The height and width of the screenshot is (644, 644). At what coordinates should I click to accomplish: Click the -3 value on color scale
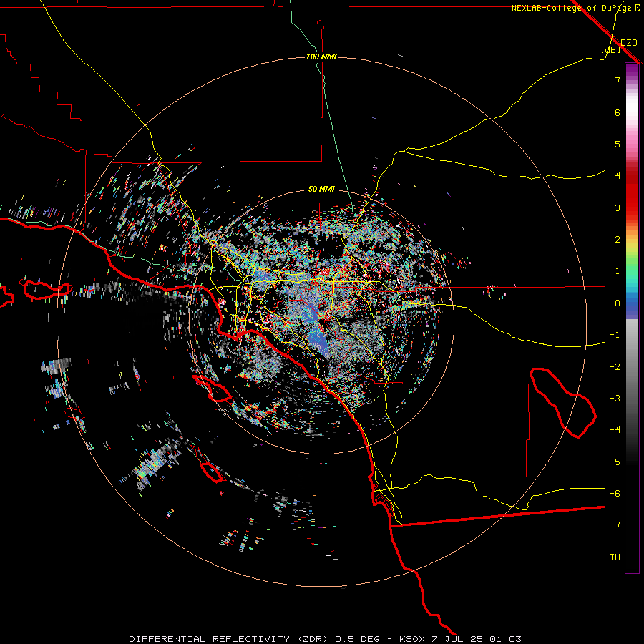pos(615,399)
